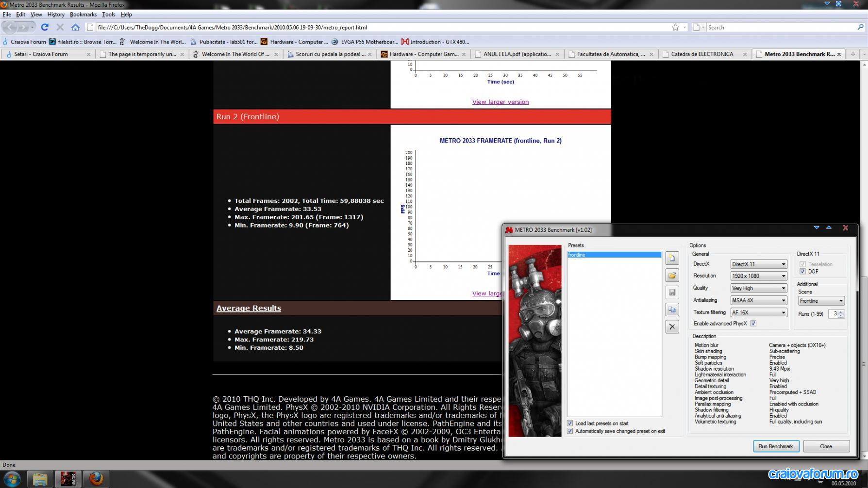Viewport: 868px width, 488px height.
Task: Go back with Firefox back arrow
Action: 10,27
